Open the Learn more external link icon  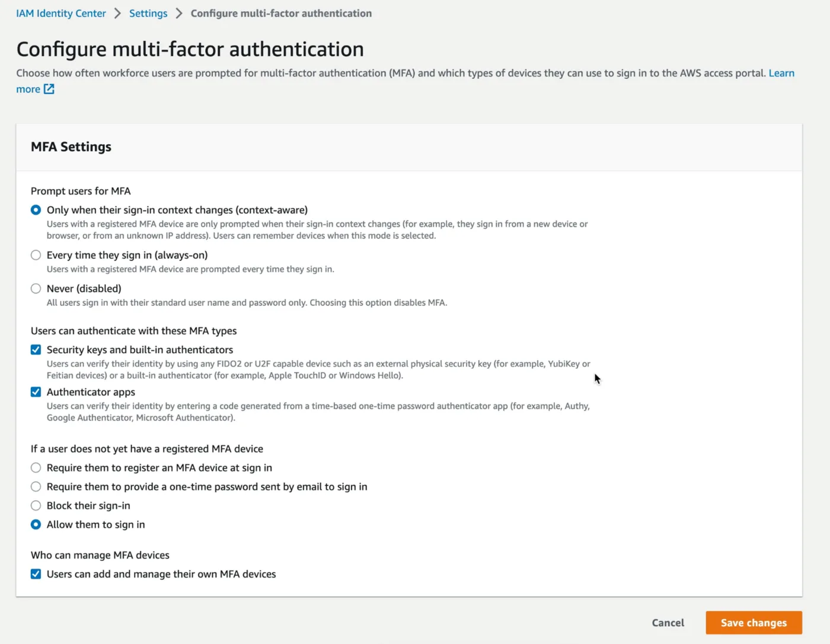click(49, 89)
